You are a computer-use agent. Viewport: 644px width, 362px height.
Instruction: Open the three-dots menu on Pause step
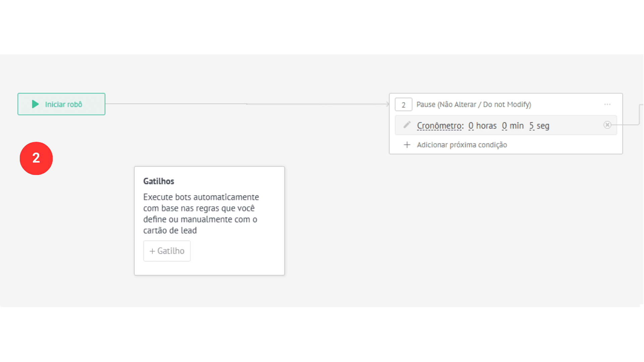pyautogui.click(x=607, y=105)
